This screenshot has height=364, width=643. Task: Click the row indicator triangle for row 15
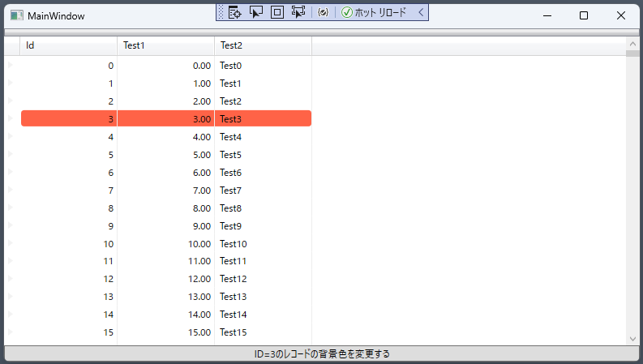(11, 332)
